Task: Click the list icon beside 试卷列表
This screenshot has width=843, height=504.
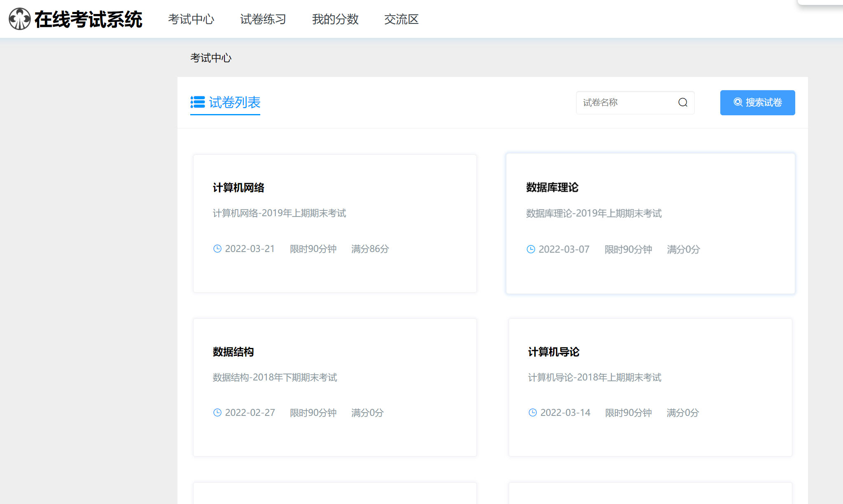Action: tap(197, 103)
